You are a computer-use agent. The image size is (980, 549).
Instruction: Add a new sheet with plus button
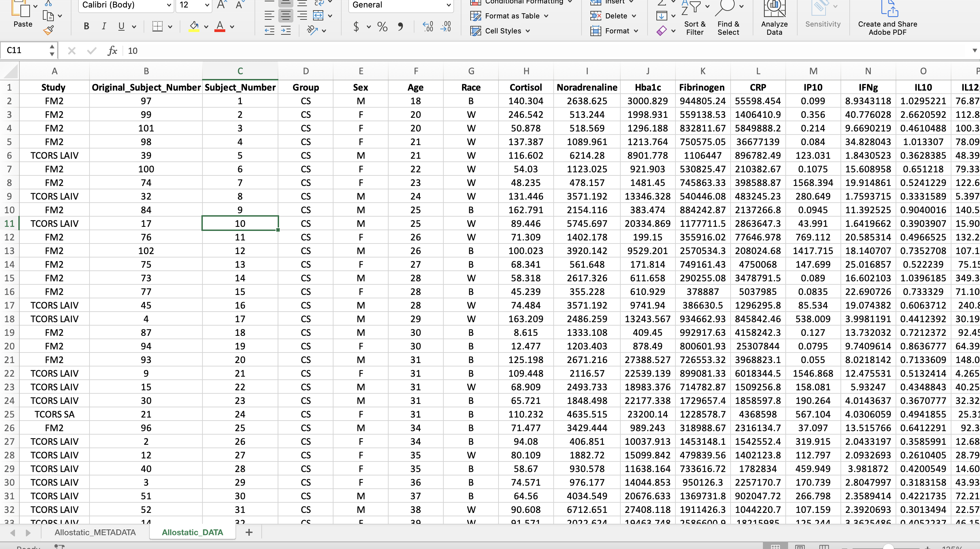pyautogui.click(x=249, y=532)
